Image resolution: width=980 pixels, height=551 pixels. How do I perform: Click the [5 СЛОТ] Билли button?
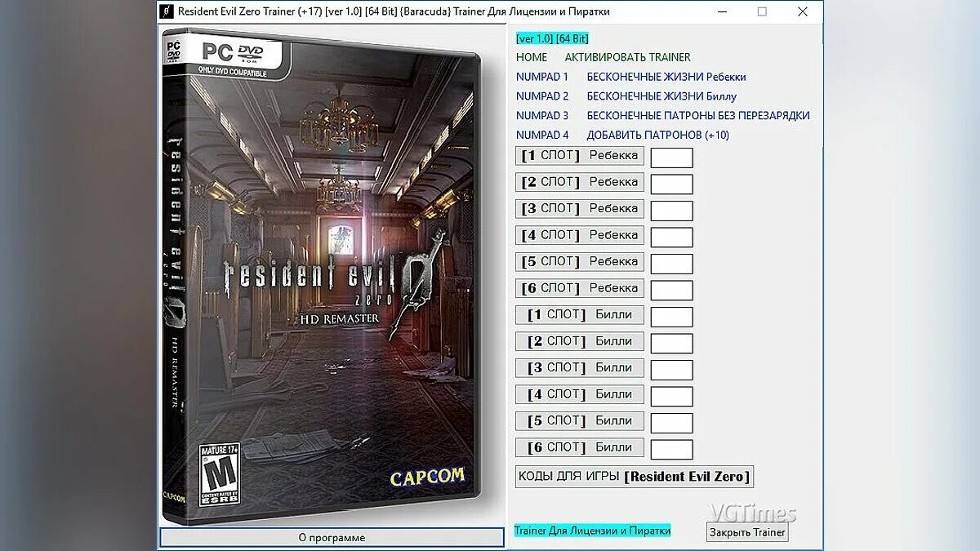(580, 421)
